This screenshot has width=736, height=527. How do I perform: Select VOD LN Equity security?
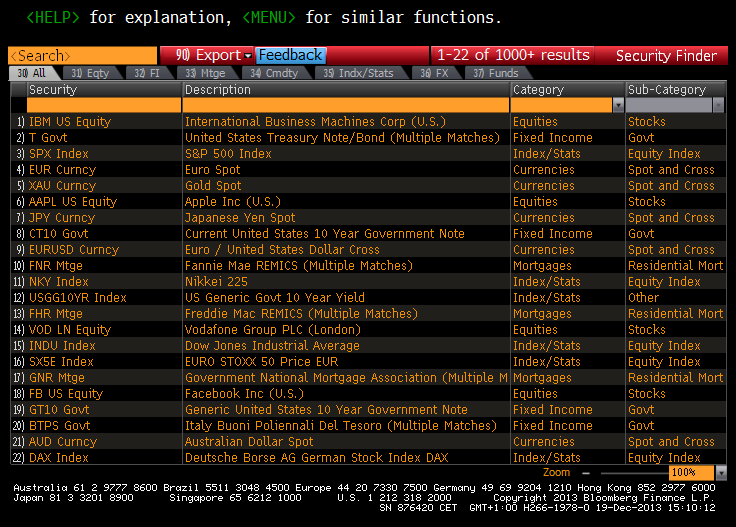[70, 329]
